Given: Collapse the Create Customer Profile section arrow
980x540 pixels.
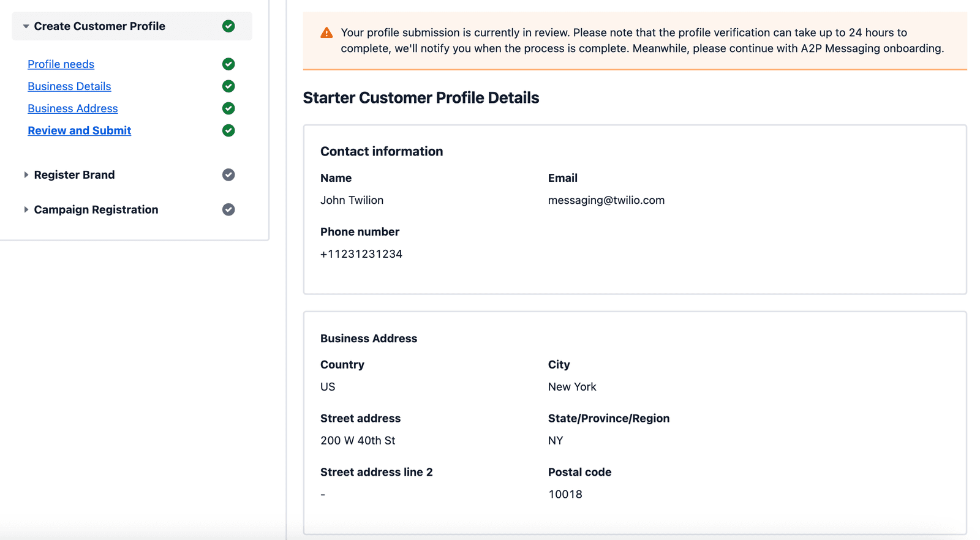Looking at the screenshot, I should point(26,26).
